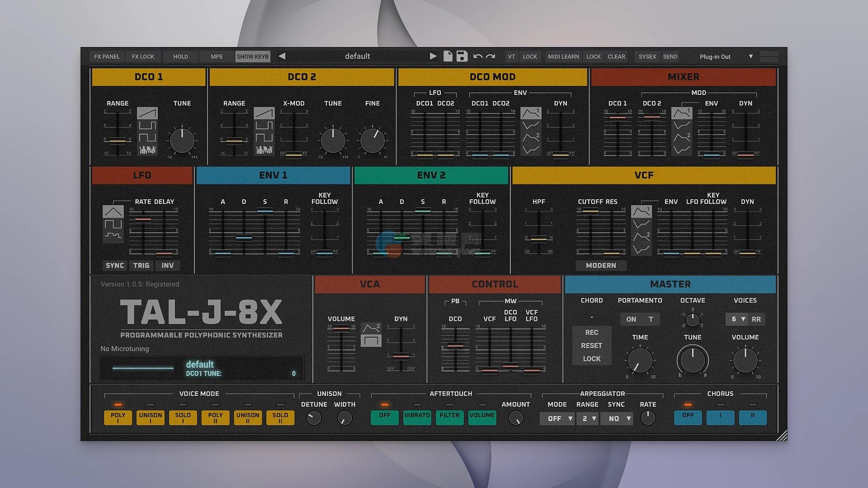The height and width of the screenshot is (488, 868).
Task: Click the undo arrow icon
Action: click(x=477, y=56)
